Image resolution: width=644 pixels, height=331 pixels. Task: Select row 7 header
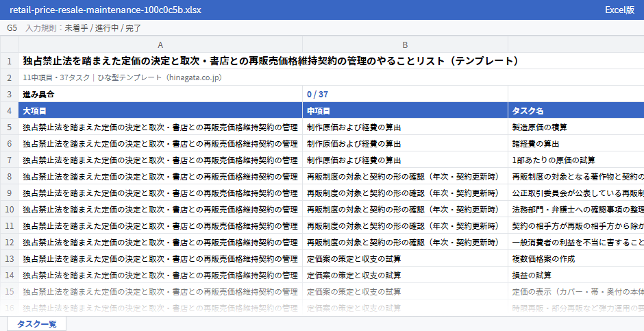9,160
